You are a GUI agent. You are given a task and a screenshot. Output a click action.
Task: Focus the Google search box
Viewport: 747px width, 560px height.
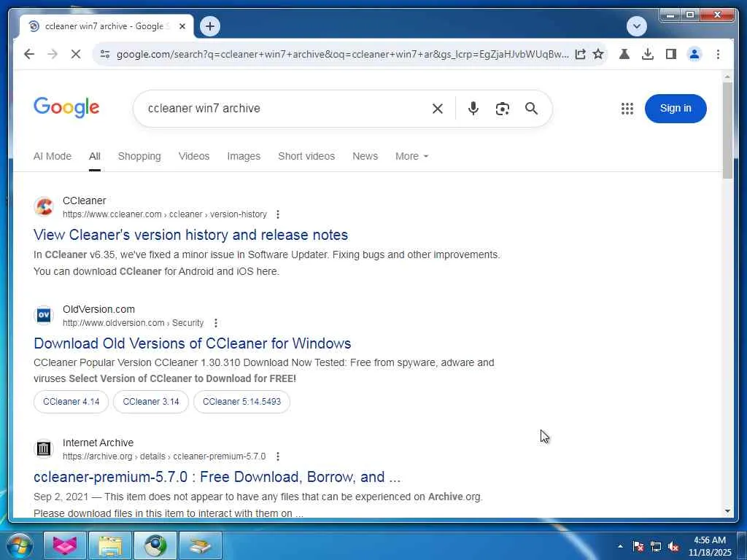tap(286, 109)
